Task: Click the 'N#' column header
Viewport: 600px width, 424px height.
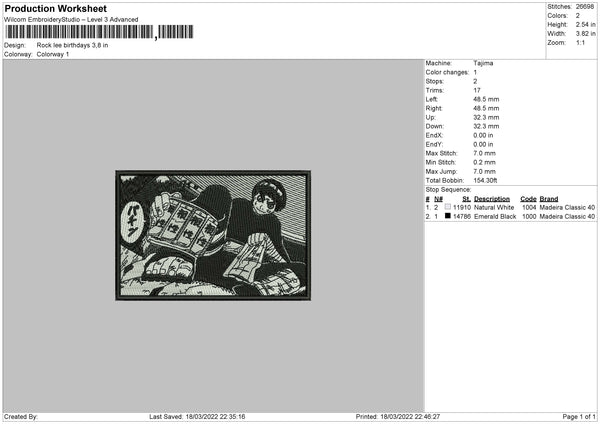Action: tap(439, 199)
